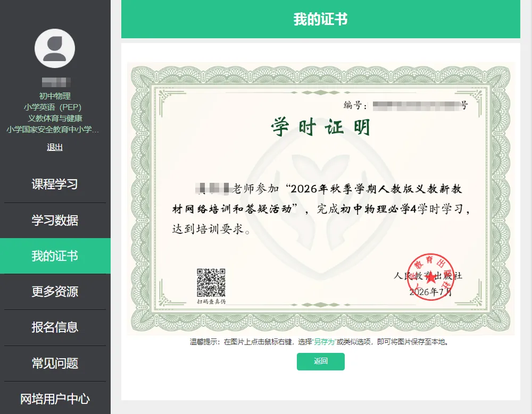Click the 小学英语 (PEP) subject text
This screenshot has height=414, width=532.
pyautogui.click(x=53, y=107)
